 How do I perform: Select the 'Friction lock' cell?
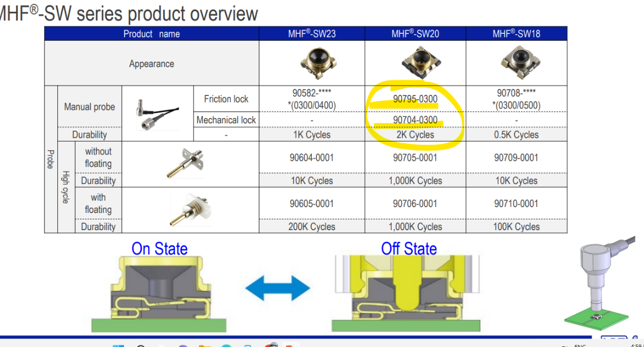[x=226, y=99]
